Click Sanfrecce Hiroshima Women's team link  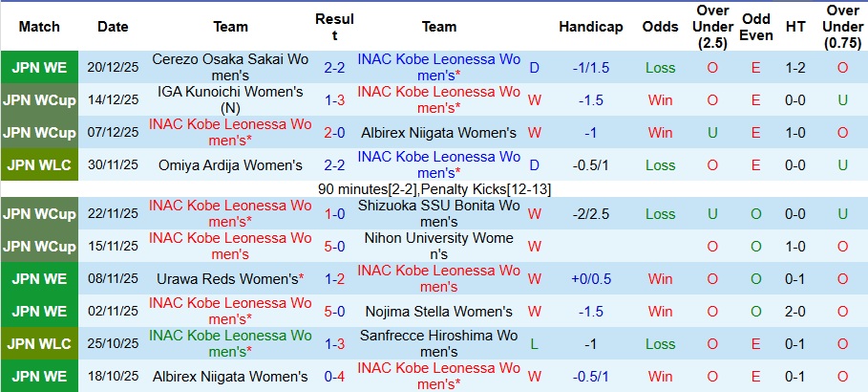tap(439, 344)
